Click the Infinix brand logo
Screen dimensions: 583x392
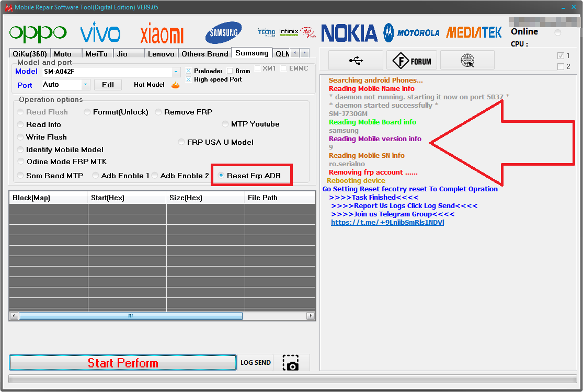tap(289, 32)
